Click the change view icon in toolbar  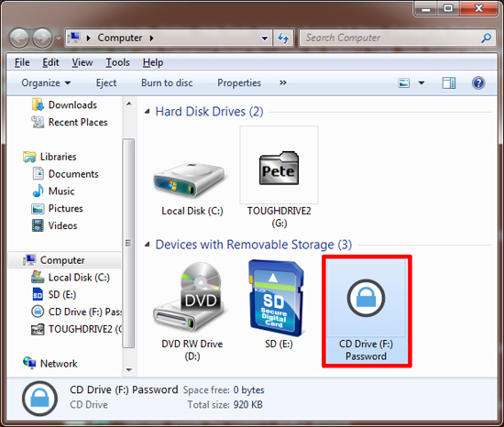[404, 82]
